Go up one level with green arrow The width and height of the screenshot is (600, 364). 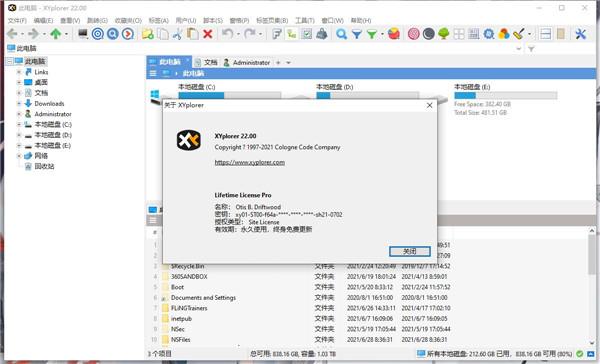pos(56,34)
